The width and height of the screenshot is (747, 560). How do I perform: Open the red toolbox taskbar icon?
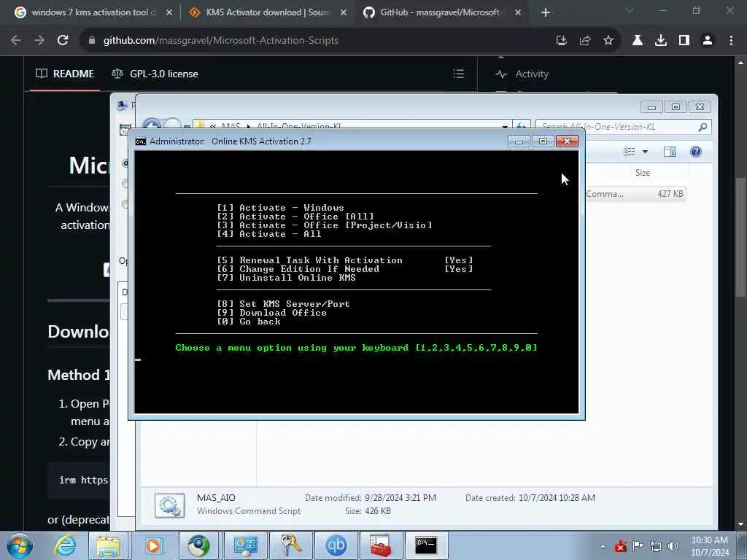(x=381, y=545)
